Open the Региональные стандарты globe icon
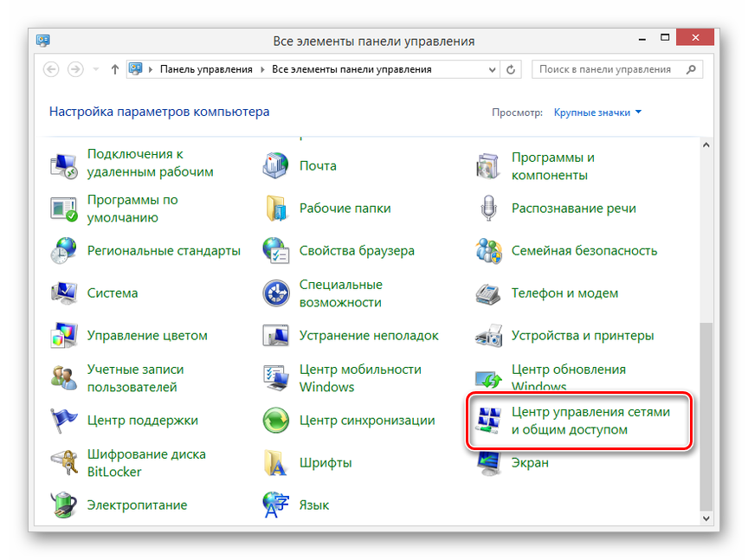 coord(63,250)
